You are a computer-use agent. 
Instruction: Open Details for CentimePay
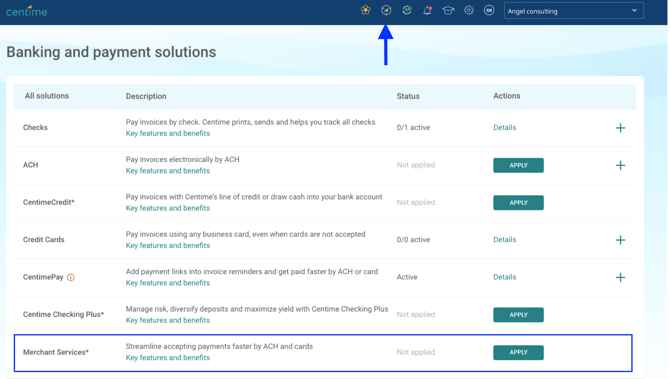pyautogui.click(x=505, y=277)
